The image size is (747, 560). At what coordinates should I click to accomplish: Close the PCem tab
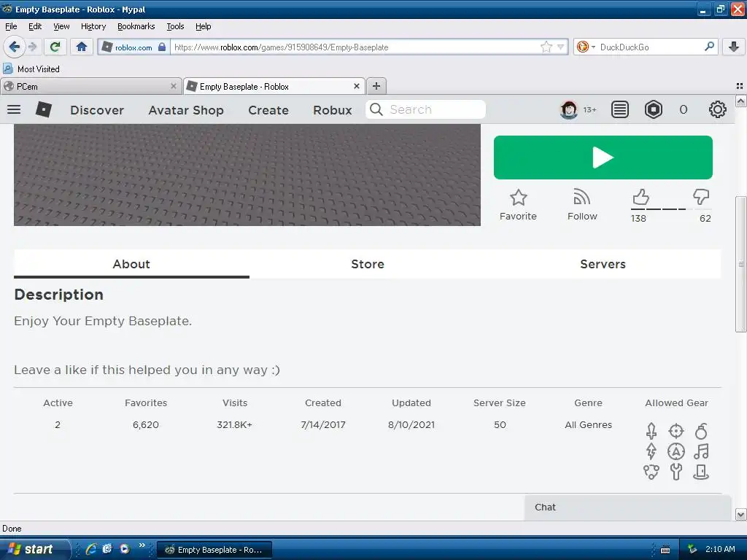click(174, 86)
